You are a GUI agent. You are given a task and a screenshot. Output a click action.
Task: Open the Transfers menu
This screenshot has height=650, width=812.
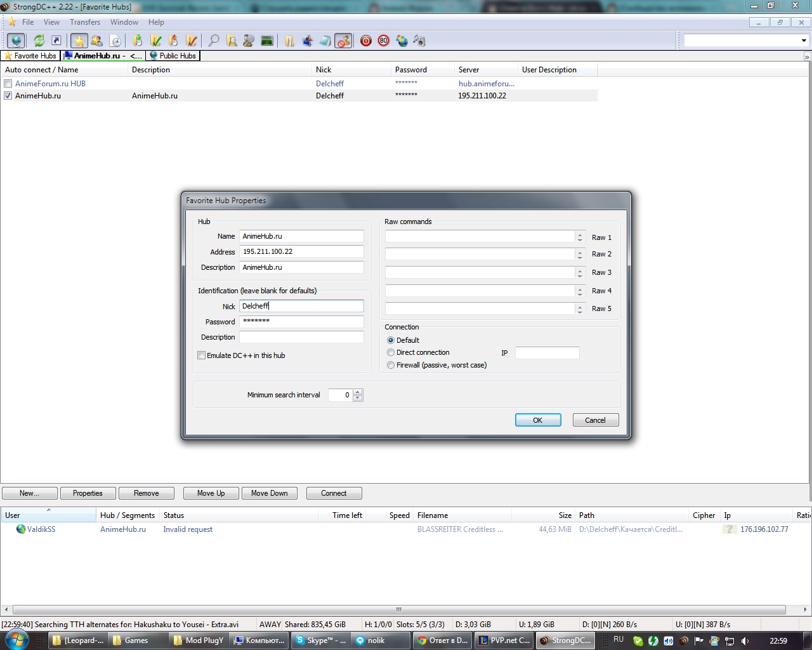tap(85, 22)
